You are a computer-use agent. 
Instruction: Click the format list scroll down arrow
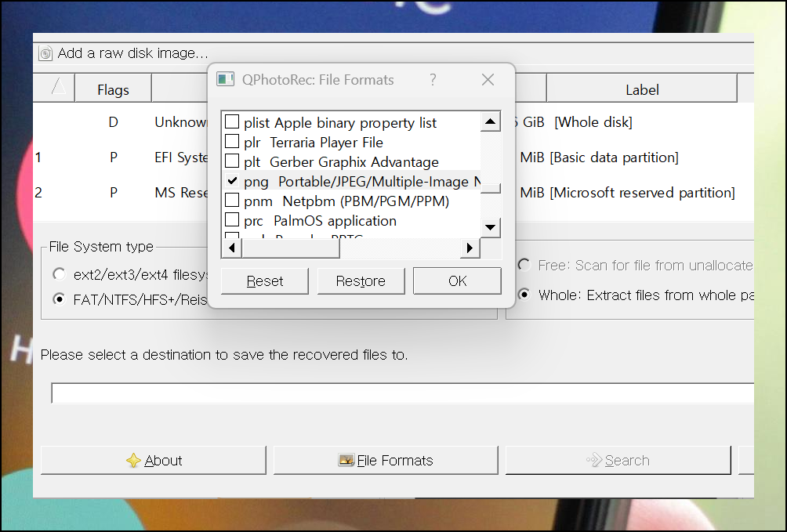491,227
